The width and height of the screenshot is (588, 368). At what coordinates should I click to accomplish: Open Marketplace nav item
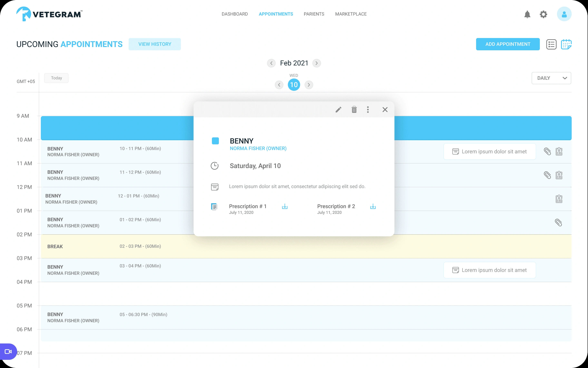pos(351,14)
